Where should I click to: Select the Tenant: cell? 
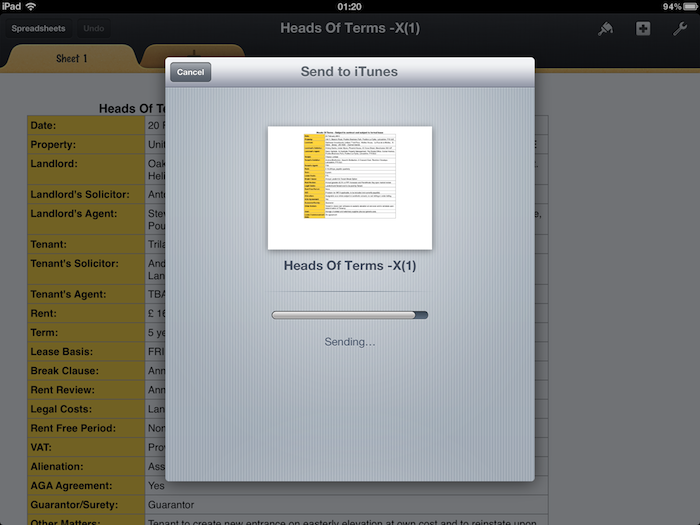[86, 244]
